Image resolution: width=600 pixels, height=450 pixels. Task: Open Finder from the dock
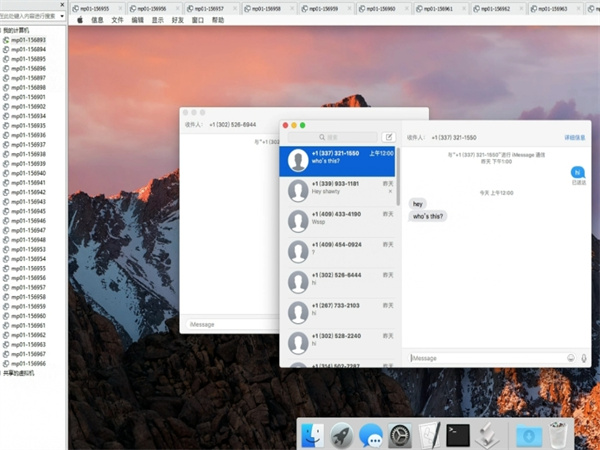tap(311, 435)
